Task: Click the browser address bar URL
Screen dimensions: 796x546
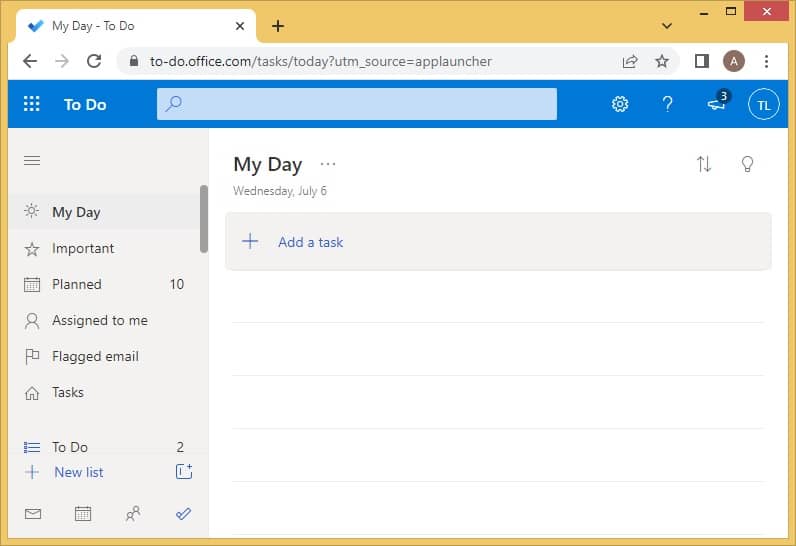Action: click(321, 61)
